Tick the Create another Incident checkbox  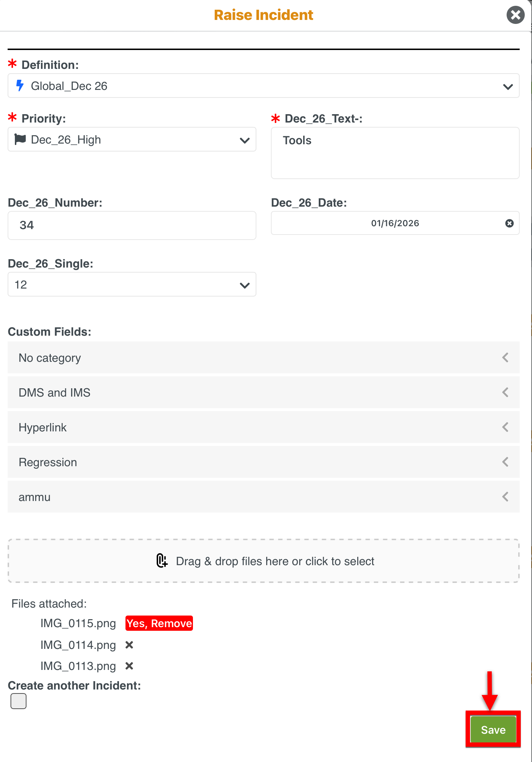[x=18, y=701]
